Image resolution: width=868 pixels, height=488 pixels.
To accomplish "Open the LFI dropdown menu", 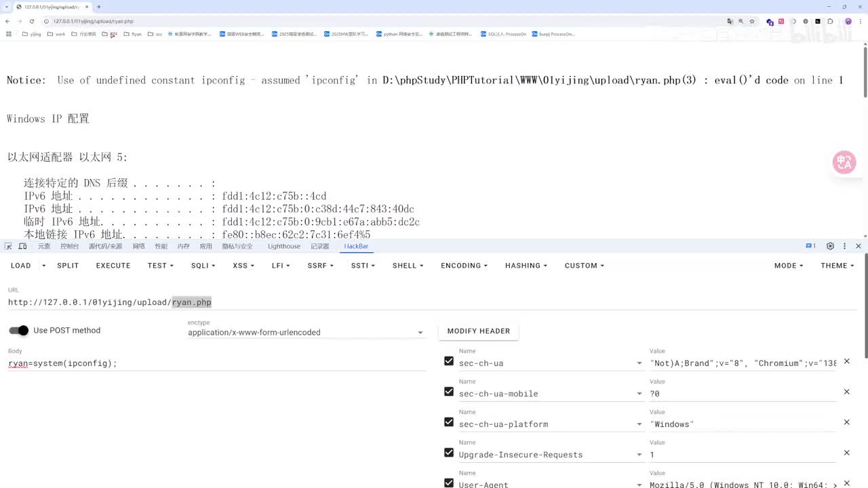I will pyautogui.click(x=281, y=266).
